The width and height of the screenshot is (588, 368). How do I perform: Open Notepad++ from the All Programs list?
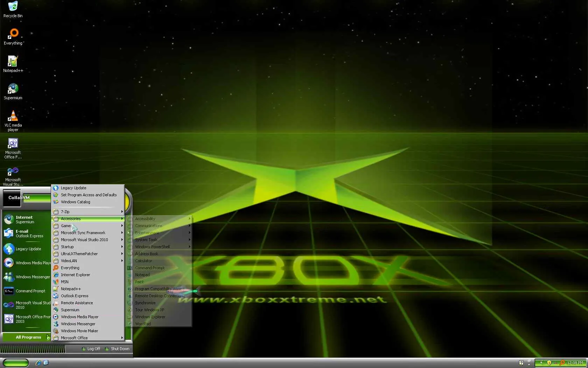tap(88, 289)
